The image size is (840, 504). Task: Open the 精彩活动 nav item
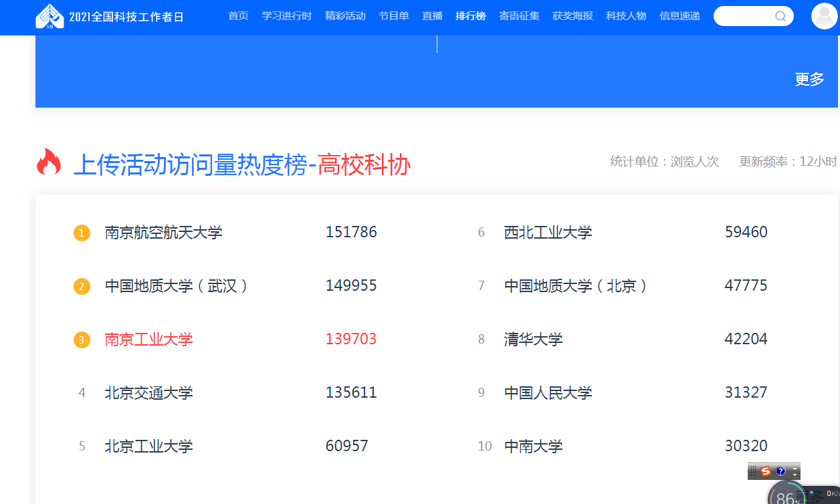pyautogui.click(x=345, y=16)
